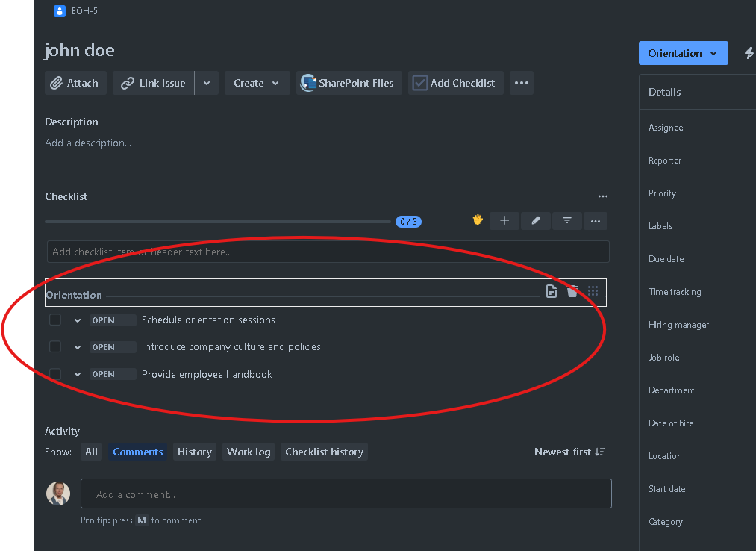This screenshot has height=551, width=756.
Task: Open the Create dropdown
Action: coord(257,83)
